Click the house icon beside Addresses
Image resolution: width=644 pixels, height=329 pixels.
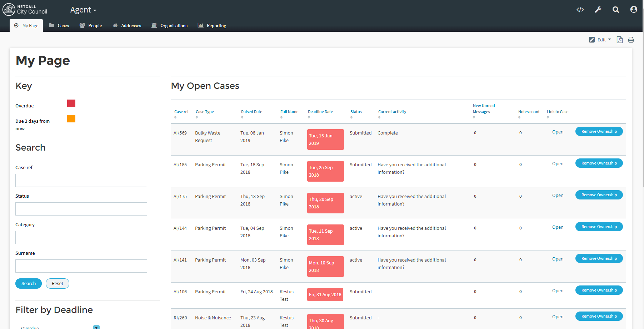tap(115, 25)
